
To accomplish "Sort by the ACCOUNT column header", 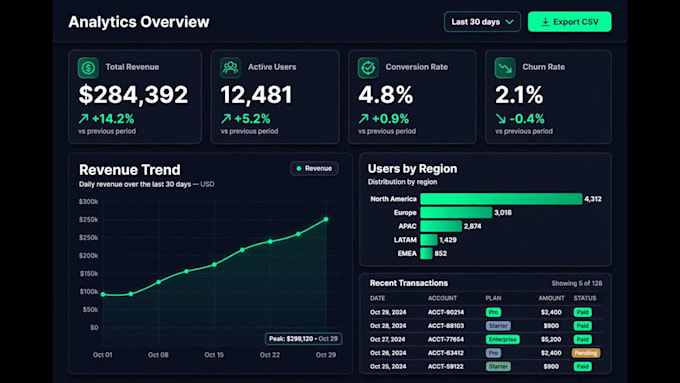I will coord(442,298).
